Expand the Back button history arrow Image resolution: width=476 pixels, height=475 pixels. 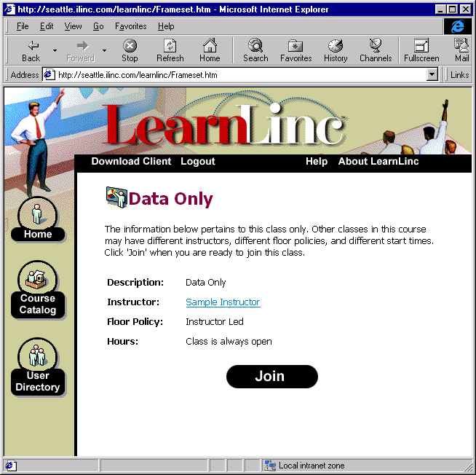(55, 50)
